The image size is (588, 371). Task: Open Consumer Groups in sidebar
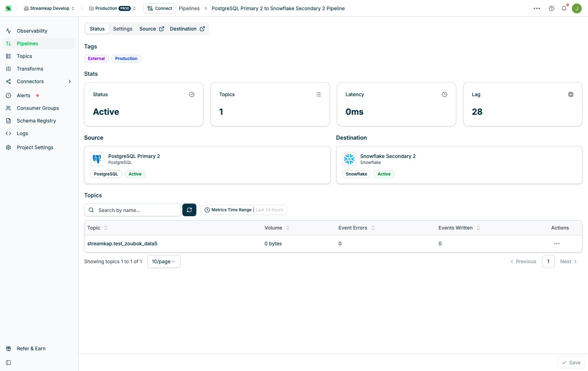39,108
